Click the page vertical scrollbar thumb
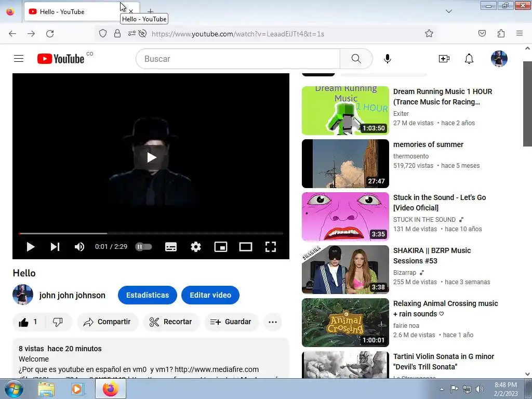 [527, 104]
